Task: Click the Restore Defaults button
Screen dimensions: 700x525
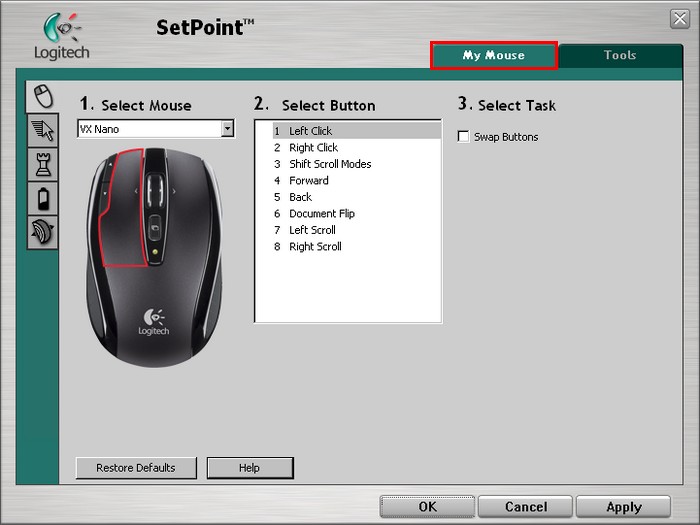Action: point(136,468)
